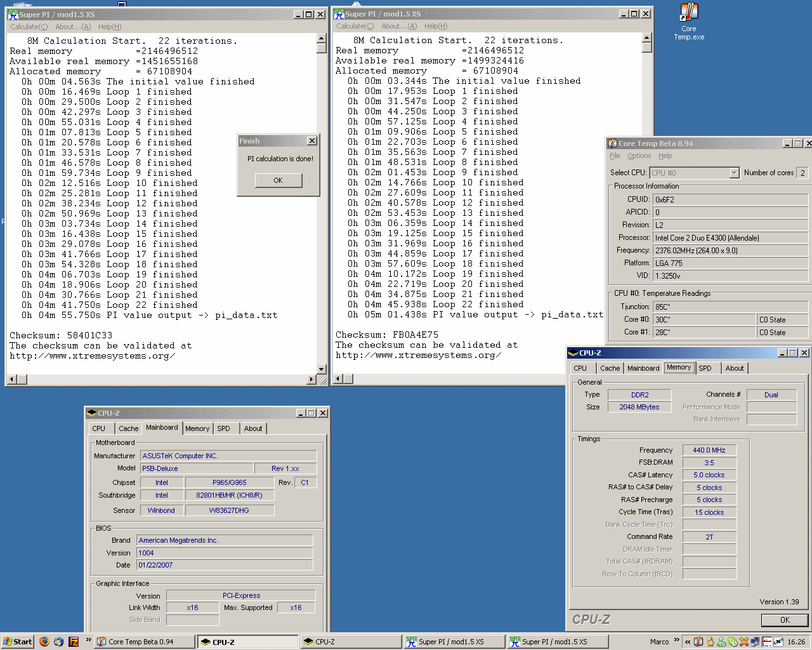The height and width of the screenshot is (650, 812).
Task: Switch to Cache tab in CPU-Z Mainboard window
Action: [128, 428]
